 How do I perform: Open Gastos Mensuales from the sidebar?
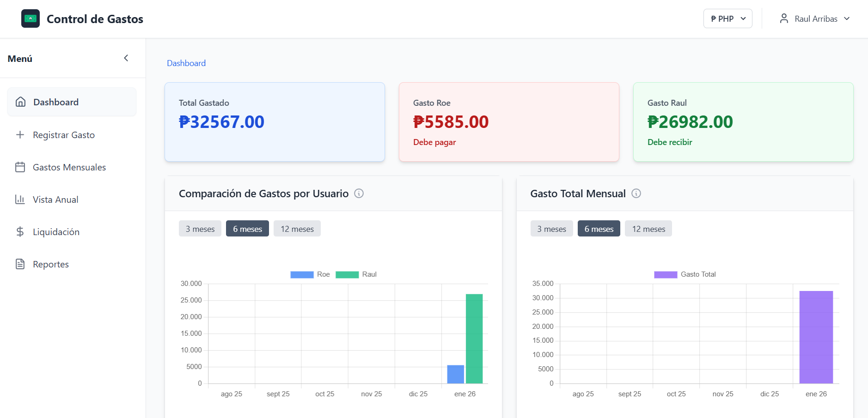pyautogui.click(x=72, y=167)
